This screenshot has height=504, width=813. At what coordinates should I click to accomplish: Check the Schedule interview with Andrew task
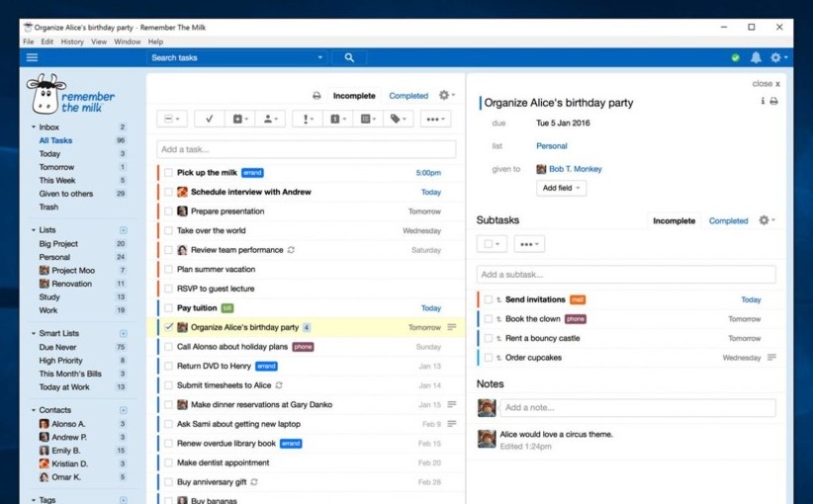pyautogui.click(x=168, y=192)
